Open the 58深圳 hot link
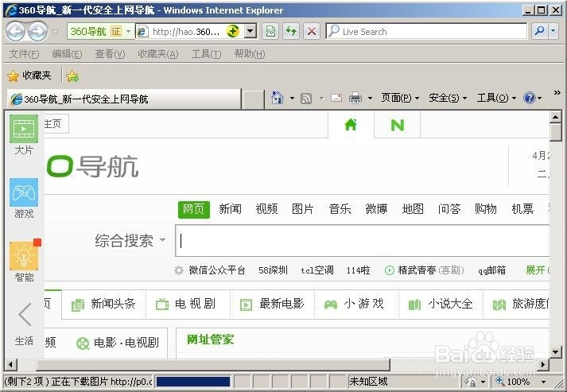This screenshot has width=567, height=392. (273, 270)
